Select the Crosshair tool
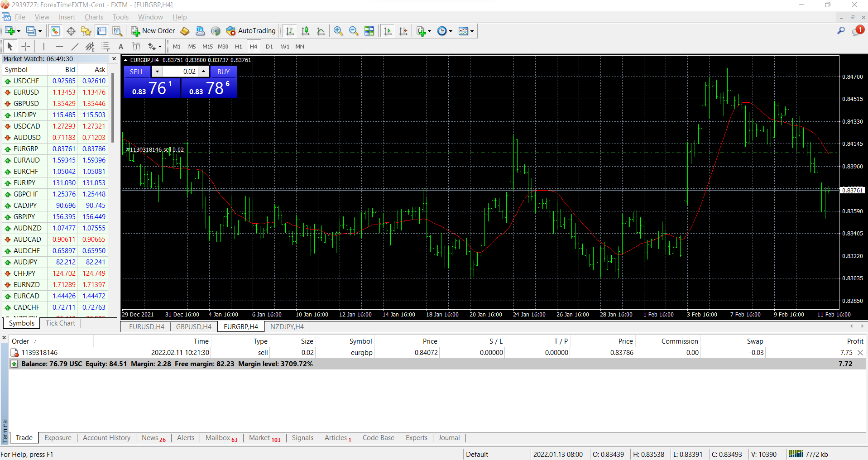The width and height of the screenshot is (868, 460). click(26, 46)
